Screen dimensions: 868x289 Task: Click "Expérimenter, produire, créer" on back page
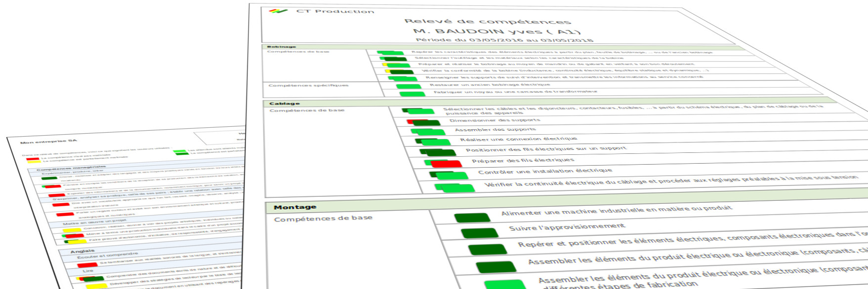[72, 172]
